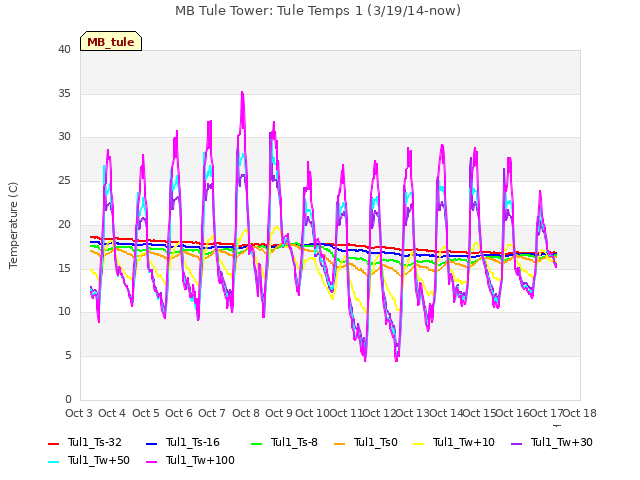Click the green Tul1_Ts-8 legend swatch

[256, 443]
